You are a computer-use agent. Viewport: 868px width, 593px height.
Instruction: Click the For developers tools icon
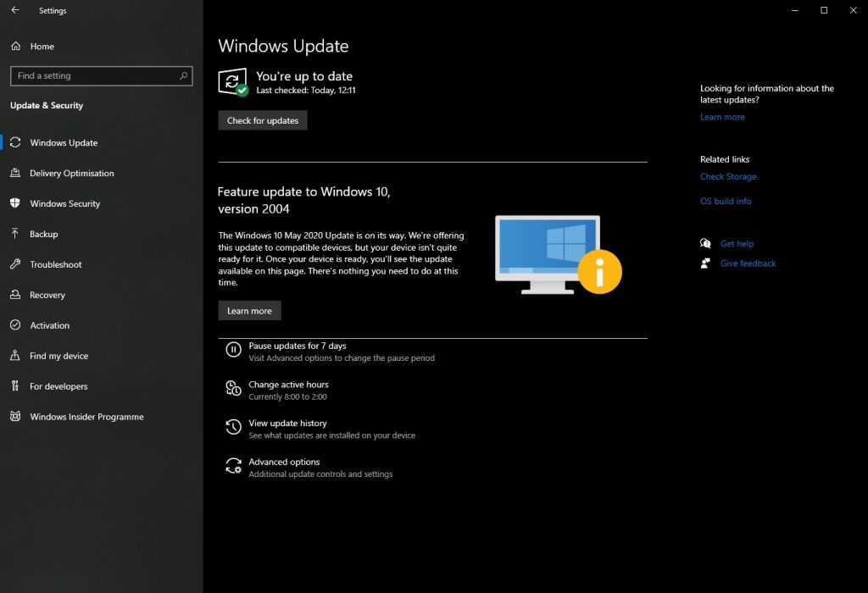click(15, 385)
